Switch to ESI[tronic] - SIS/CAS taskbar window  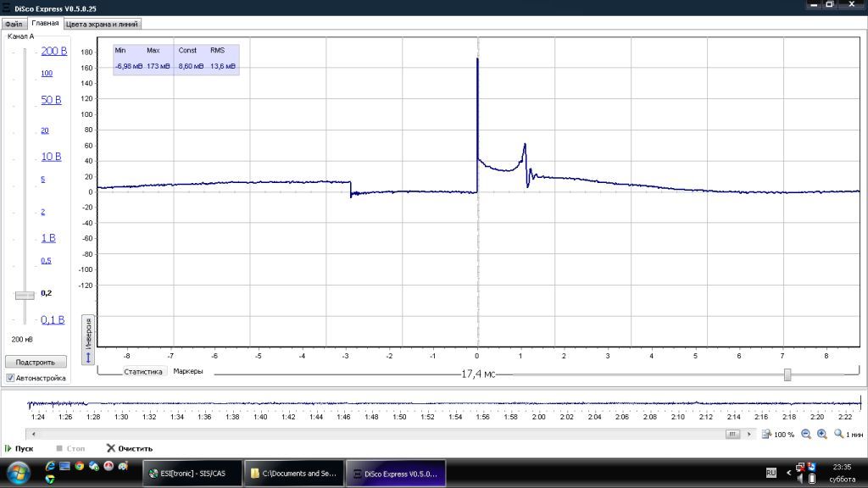coord(192,474)
